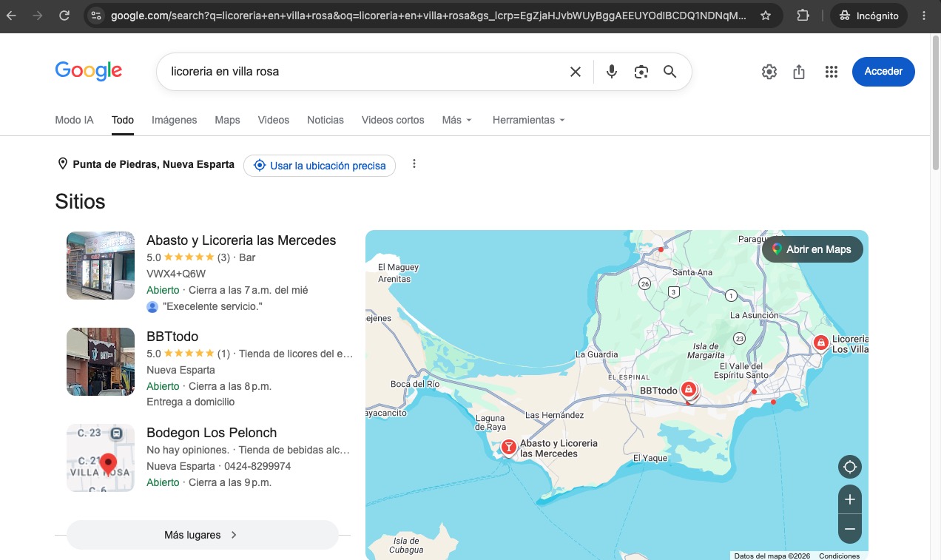941x560 pixels.
Task: Open the Bodegon Los Pelonch listing
Action: pos(212,433)
